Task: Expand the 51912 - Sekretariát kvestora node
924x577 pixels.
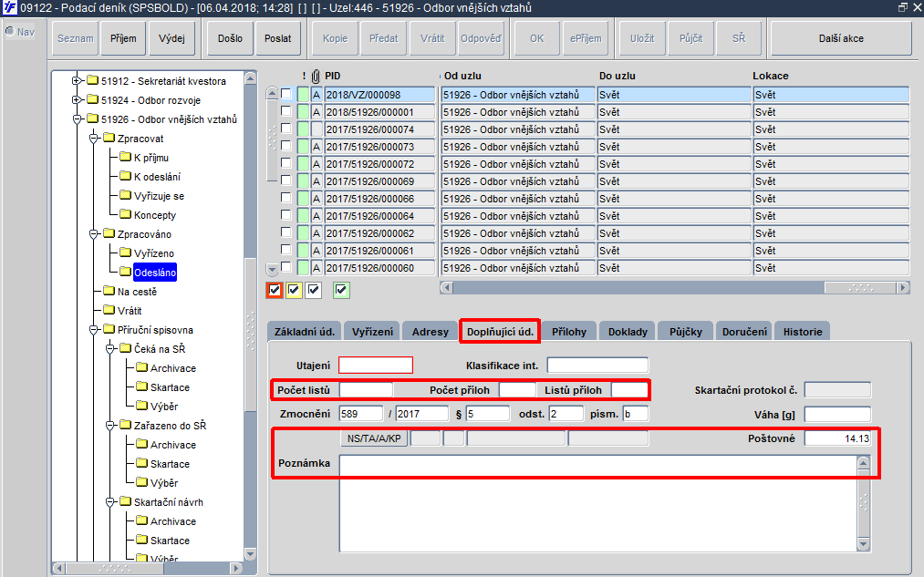Action: pos(76,80)
